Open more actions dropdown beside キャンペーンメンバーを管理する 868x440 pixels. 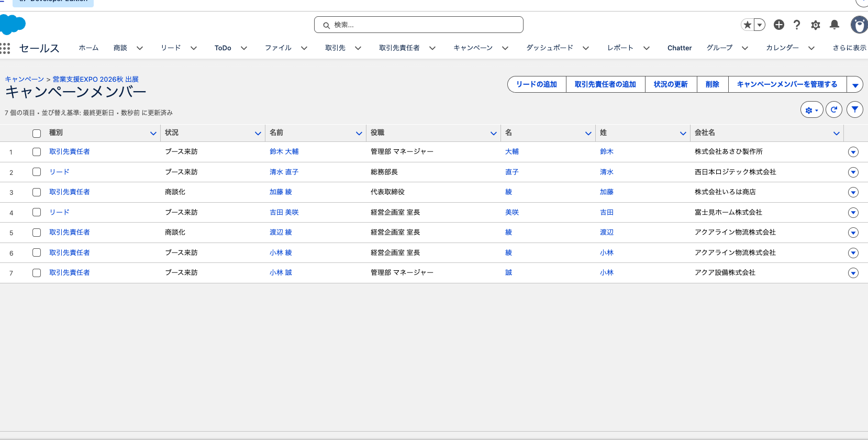[x=855, y=84]
